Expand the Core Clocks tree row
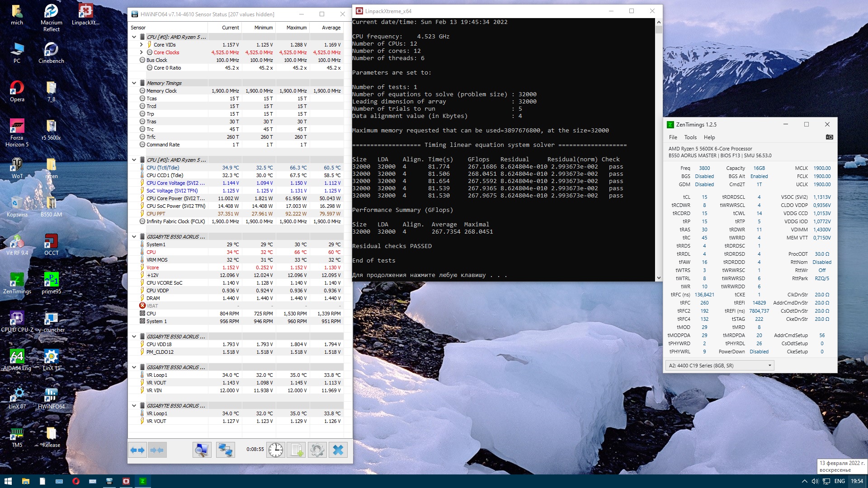This screenshot has height=488, width=868. (x=142, y=52)
